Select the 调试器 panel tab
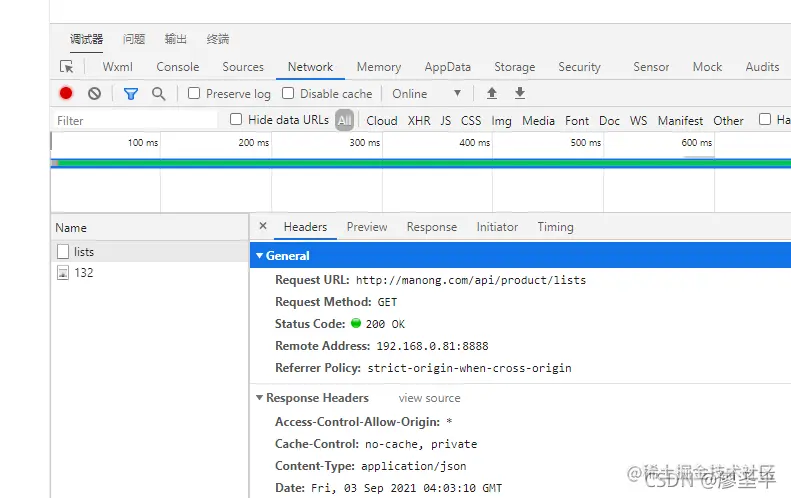Screen dimensions: 791x498 [x=86, y=39]
